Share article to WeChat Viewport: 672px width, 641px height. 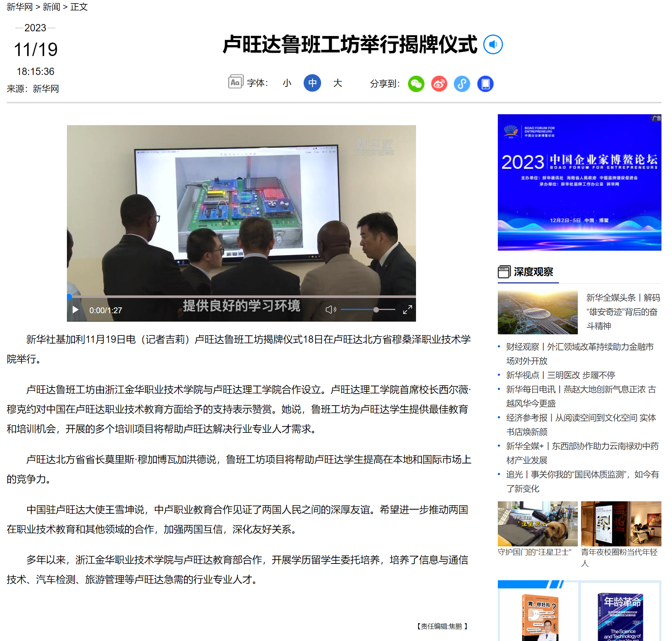416,84
